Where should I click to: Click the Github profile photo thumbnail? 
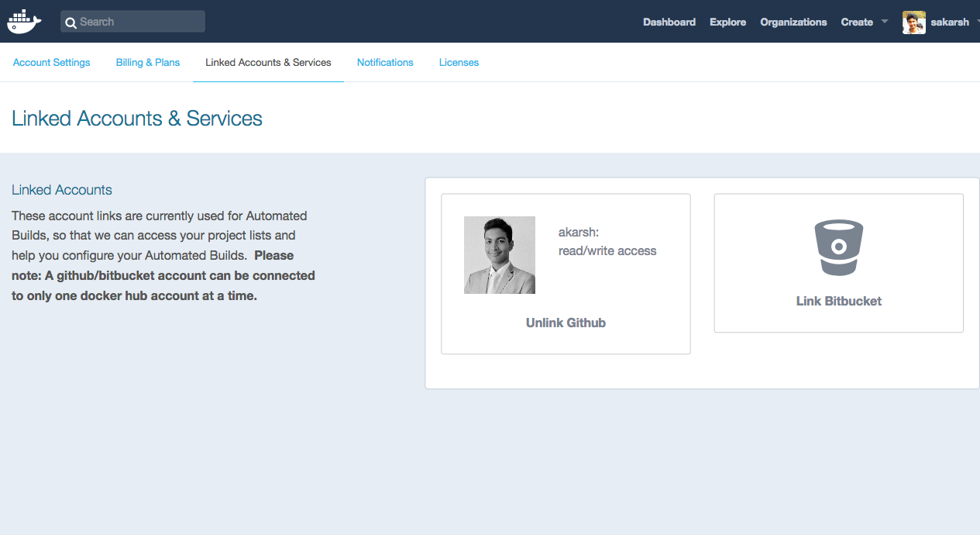coord(500,255)
